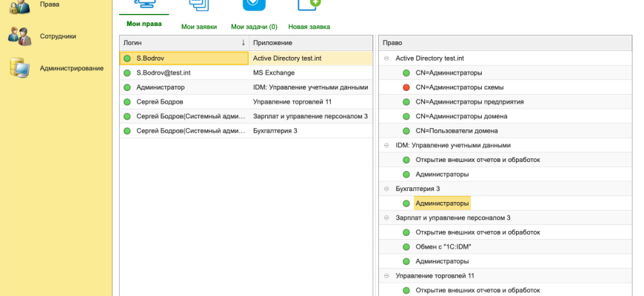The height and width of the screenshot is (296, 644).
Task: Click the Права sidebar icon
Action: [x=19, y=6]
